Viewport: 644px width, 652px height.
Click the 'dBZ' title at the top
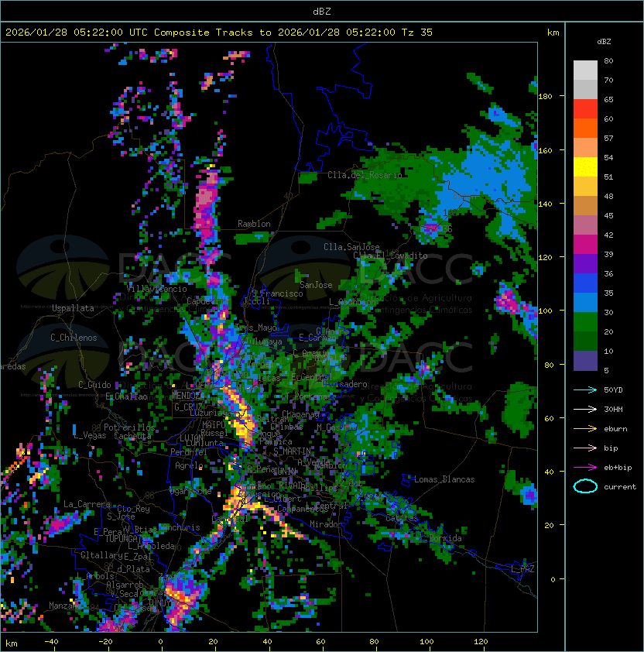322,12
